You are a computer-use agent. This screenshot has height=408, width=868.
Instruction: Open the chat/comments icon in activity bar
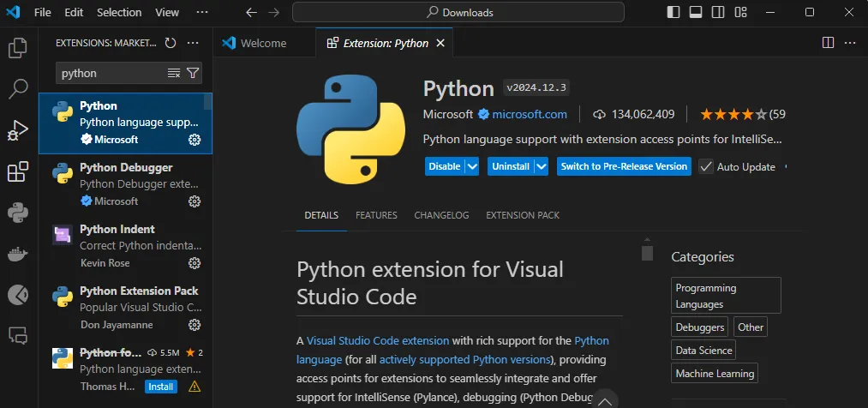(18, 335)
